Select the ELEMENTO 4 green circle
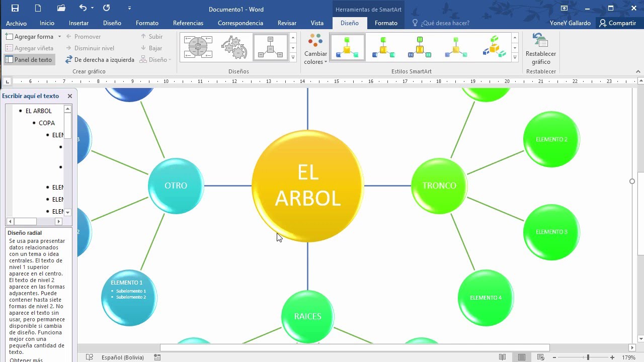Image resolution: width=644 pixels, height=362 pixels. tap(486, 298)
